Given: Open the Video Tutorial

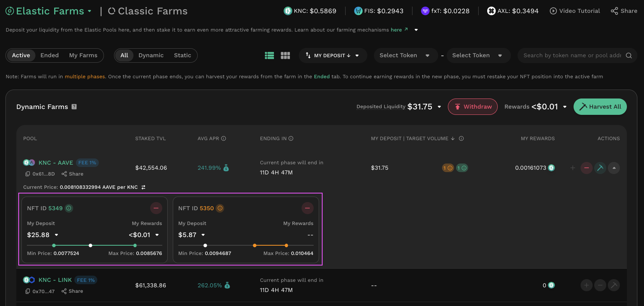Looking at the screenshot, I should [575, 11].
